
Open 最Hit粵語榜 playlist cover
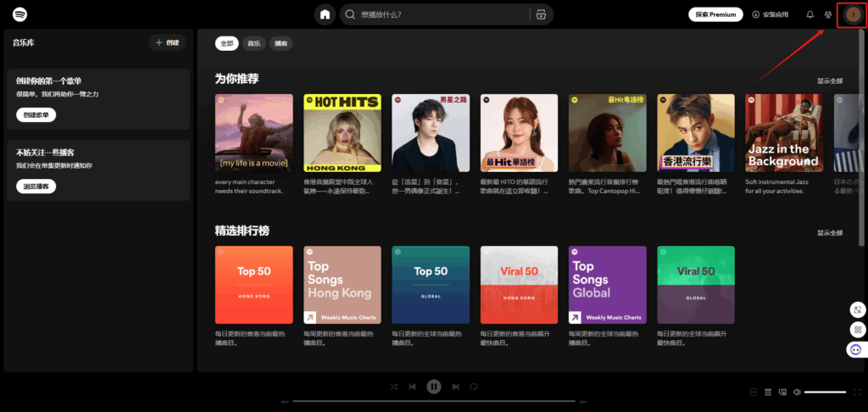tap(607, 133)
